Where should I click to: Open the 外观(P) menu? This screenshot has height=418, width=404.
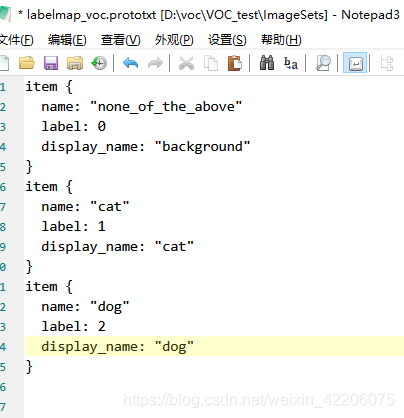point(174,40)
